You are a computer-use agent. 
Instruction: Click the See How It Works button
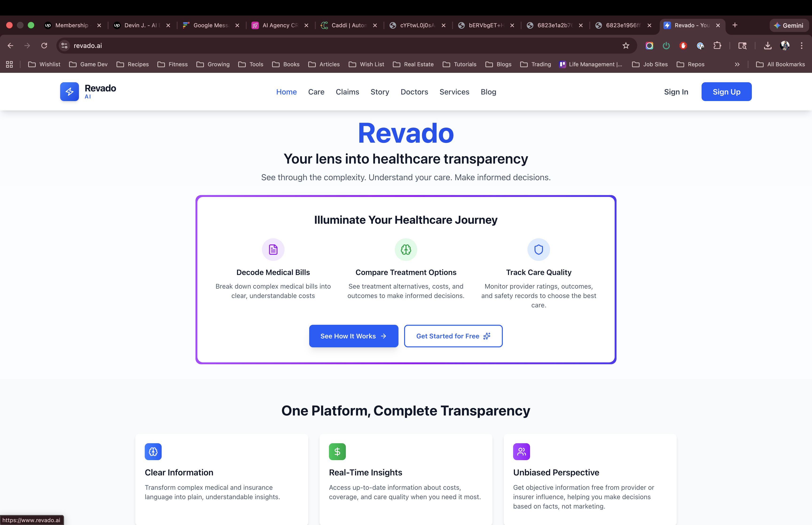click(x=353, y=336)
